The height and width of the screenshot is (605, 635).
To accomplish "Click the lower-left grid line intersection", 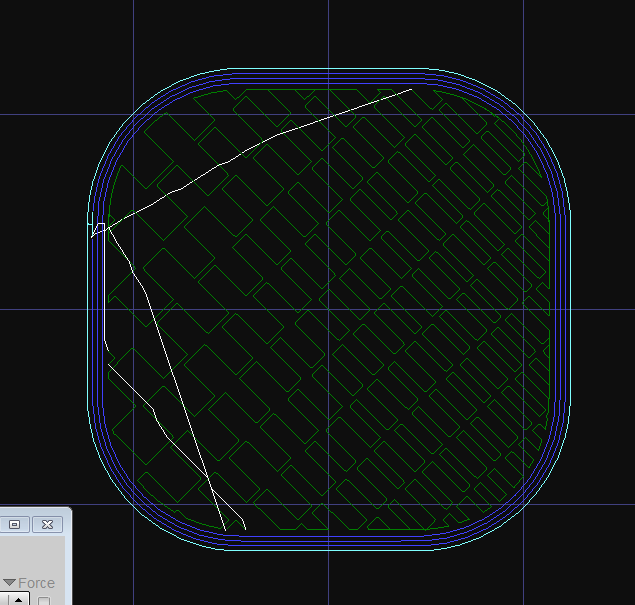I will 134,504.
